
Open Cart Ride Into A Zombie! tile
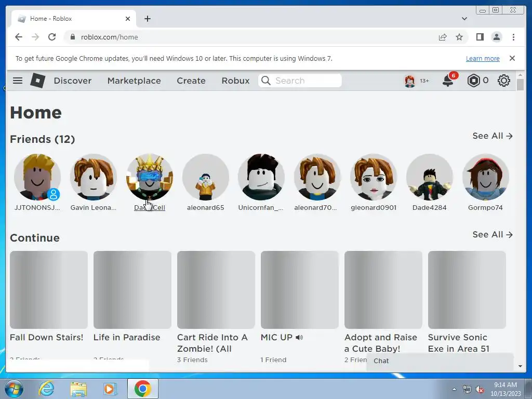click(216, 290)
